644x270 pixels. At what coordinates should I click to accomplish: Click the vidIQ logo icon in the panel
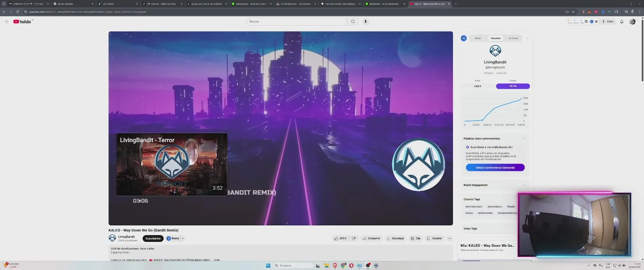[x=464, y=38]
